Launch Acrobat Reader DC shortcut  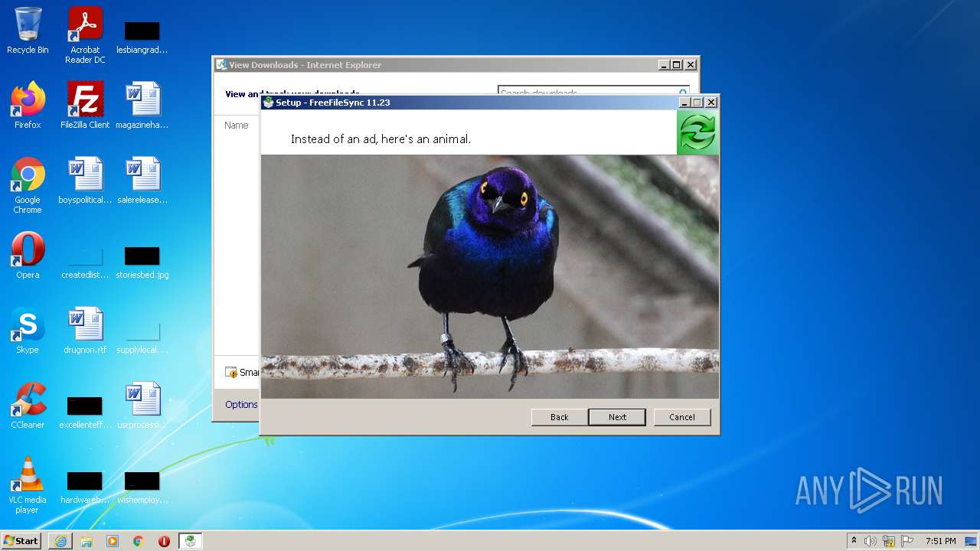point(85,34)
